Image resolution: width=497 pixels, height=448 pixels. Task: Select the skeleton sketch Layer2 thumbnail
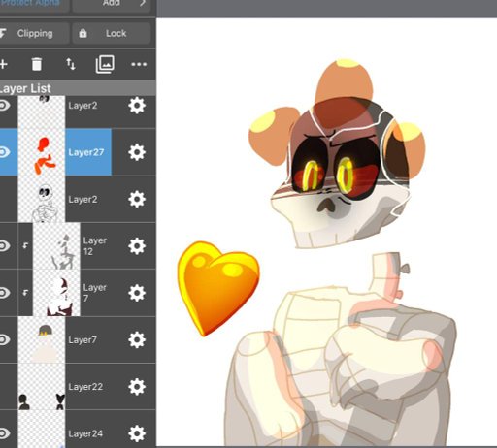pos(42,200)
